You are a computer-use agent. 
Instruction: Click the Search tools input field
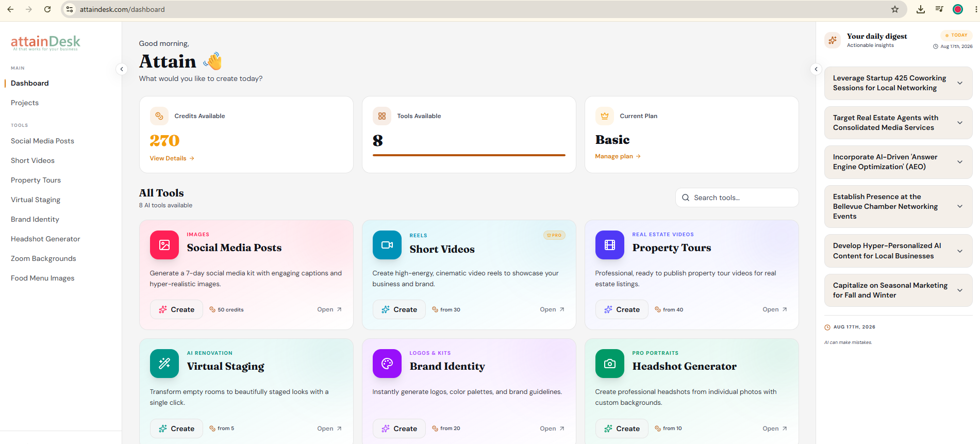(x=737, y=198)
